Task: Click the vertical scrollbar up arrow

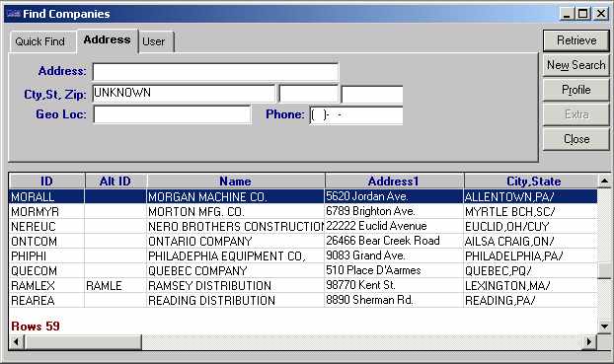Action: tap(604, 181)
